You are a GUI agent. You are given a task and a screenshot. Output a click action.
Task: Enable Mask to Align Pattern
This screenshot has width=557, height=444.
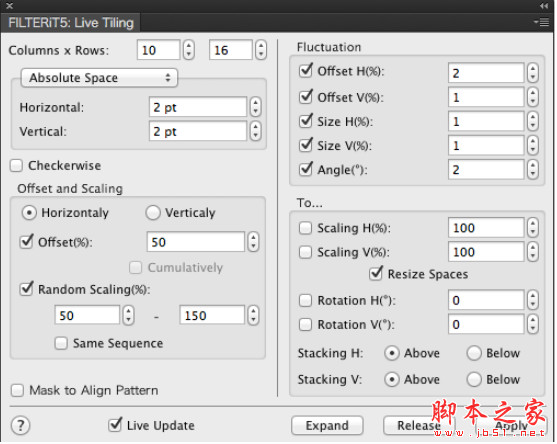(x=17, y=390)
